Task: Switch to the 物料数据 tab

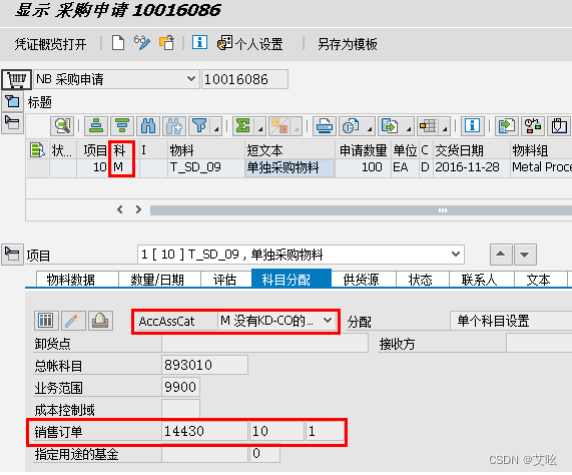Action: click(x=77, y=279)
